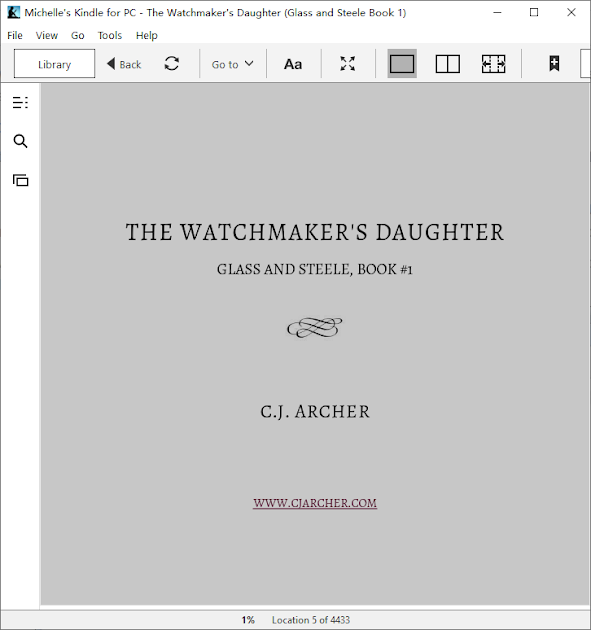Open the table of contents panel

[20, 102]
